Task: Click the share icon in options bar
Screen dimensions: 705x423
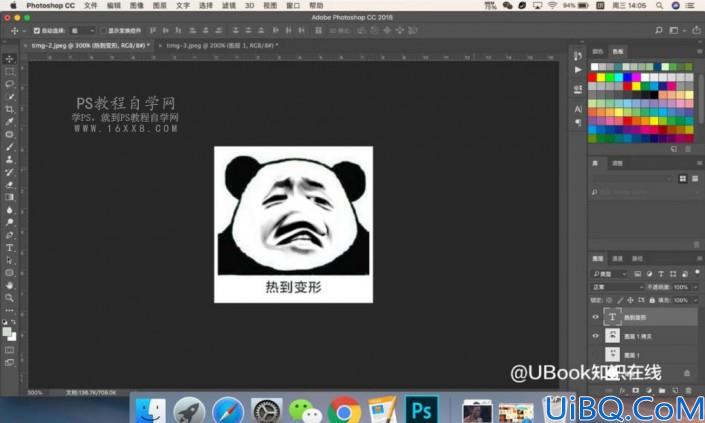Action: click(x=696, y=31)
